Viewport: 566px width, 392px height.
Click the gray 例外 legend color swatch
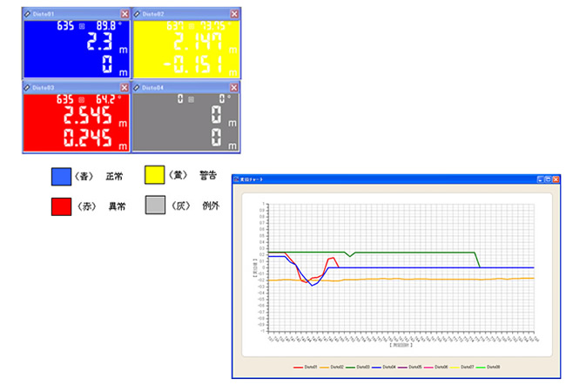[155, 205]
